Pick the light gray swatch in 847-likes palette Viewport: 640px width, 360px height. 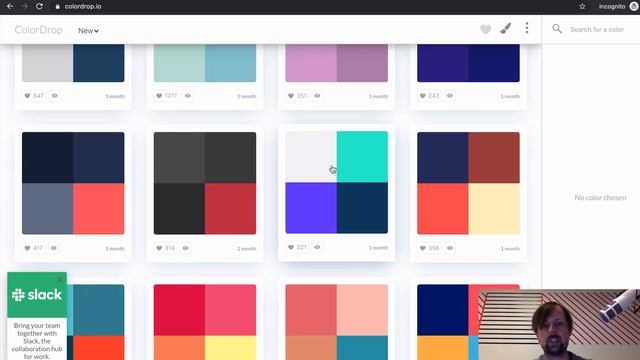(x=47, y=63)
